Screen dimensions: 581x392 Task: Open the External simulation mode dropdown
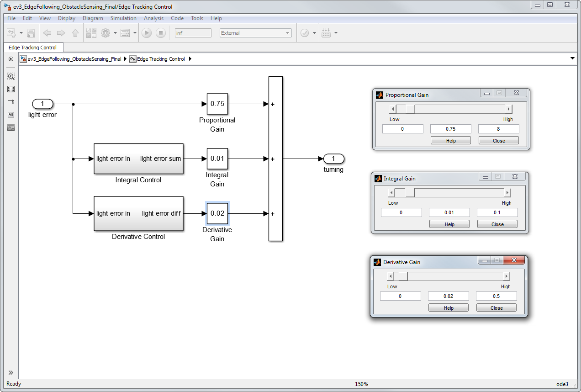tap(255, 33)
